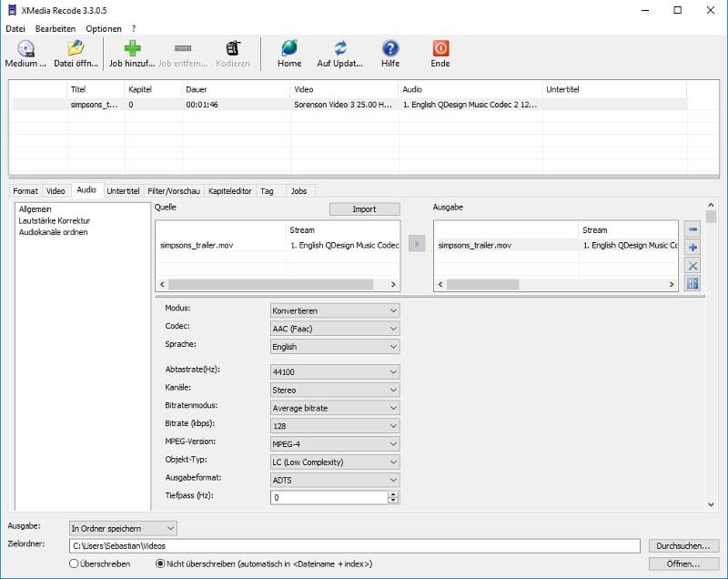Expand the Kanäle Stereo dropdown
The height and width of the screenshot is (579, 728).
pos(335,390)
